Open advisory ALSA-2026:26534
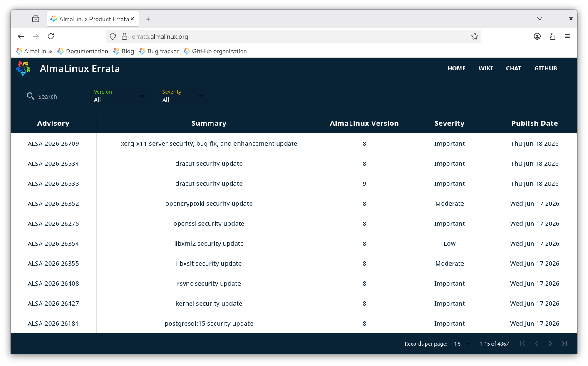The image size is (588, 366). pyautogui.click(x=53, y=164)
